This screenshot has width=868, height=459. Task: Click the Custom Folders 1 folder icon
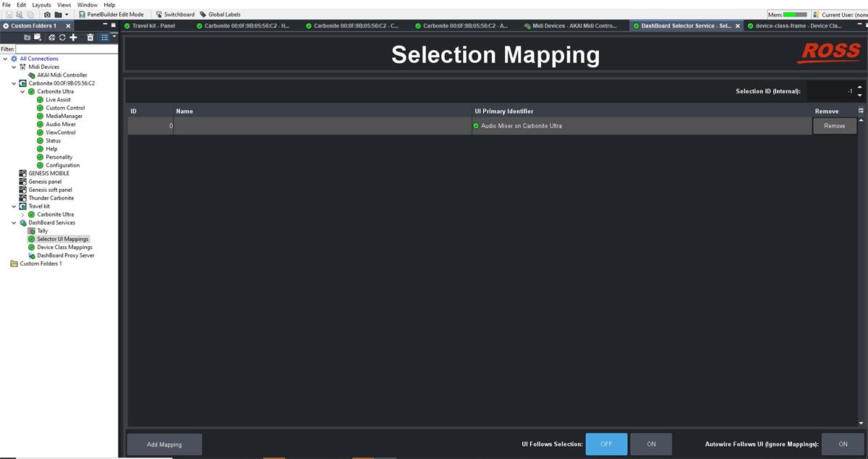click(x=14, y=264)
